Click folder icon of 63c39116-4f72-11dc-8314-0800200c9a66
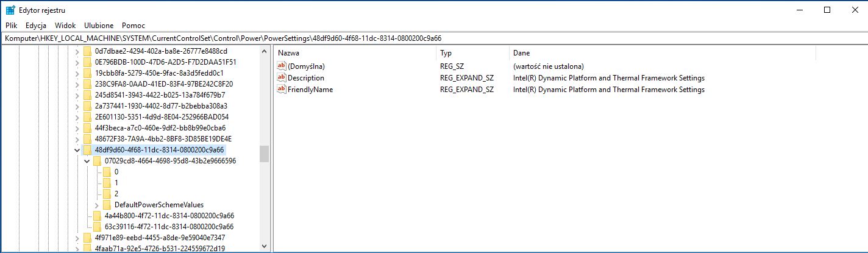 97,227
